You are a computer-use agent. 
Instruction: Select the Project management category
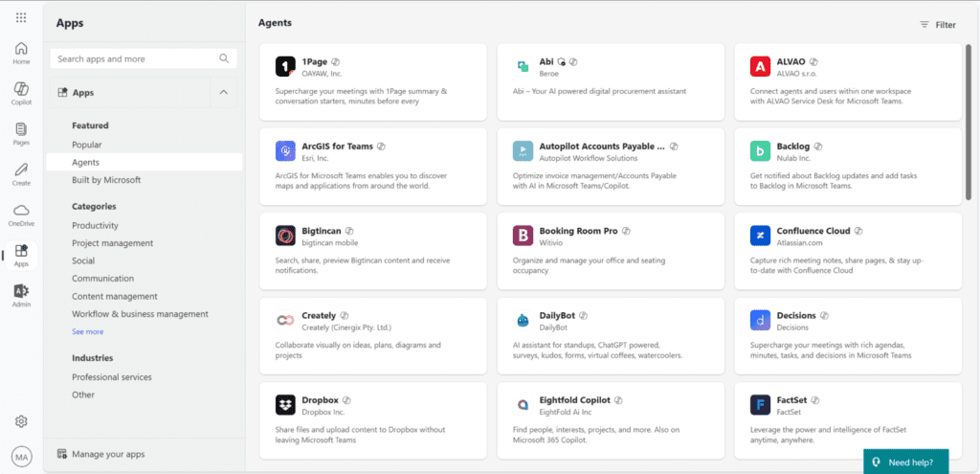coord(113,242)
